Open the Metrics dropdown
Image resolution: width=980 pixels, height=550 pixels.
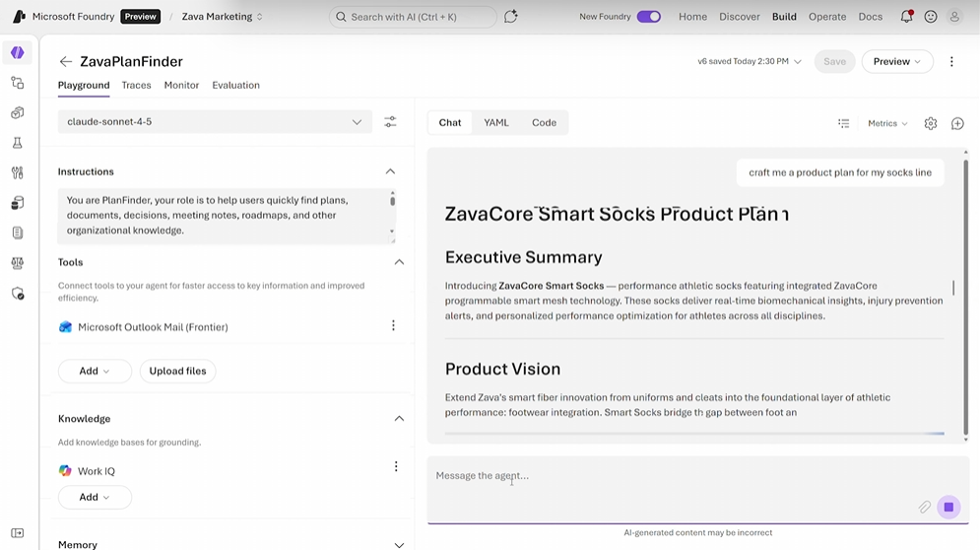click(x=887, y=123)
